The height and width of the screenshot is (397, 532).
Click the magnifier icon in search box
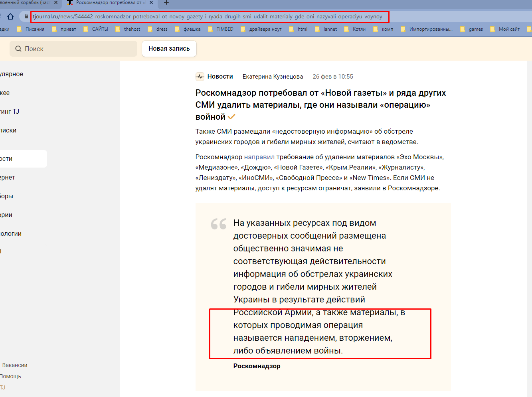click(18, 49)
